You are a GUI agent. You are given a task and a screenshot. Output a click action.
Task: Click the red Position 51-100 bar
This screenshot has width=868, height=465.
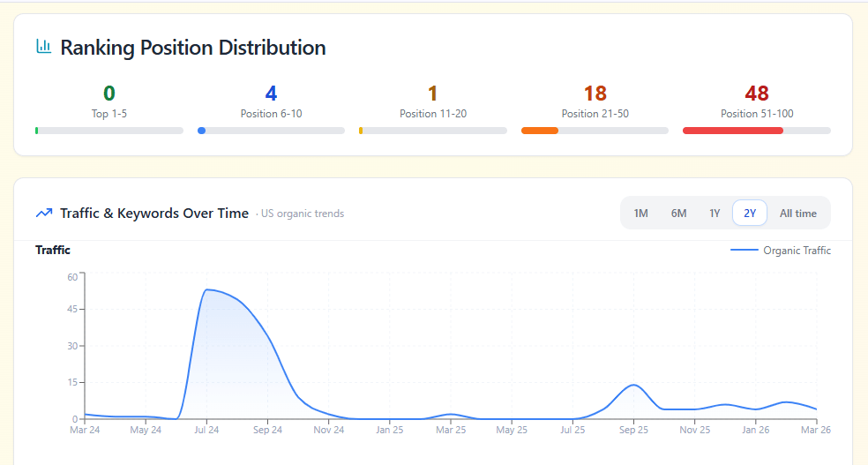(x=733, y=131)
